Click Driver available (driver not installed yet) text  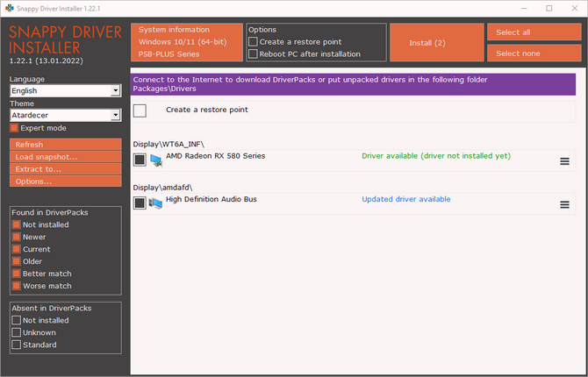coord(436,156)
